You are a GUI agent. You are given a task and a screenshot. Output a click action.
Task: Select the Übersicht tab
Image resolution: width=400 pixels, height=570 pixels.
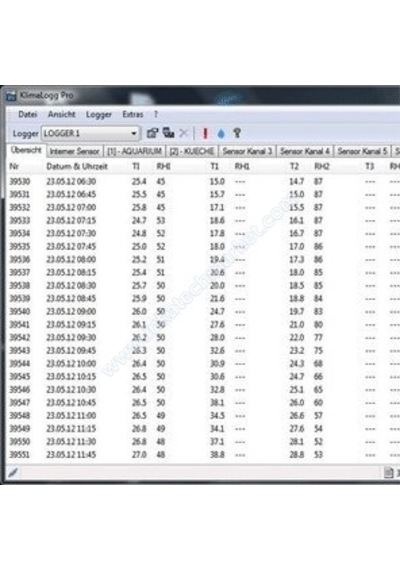(26, 150)
